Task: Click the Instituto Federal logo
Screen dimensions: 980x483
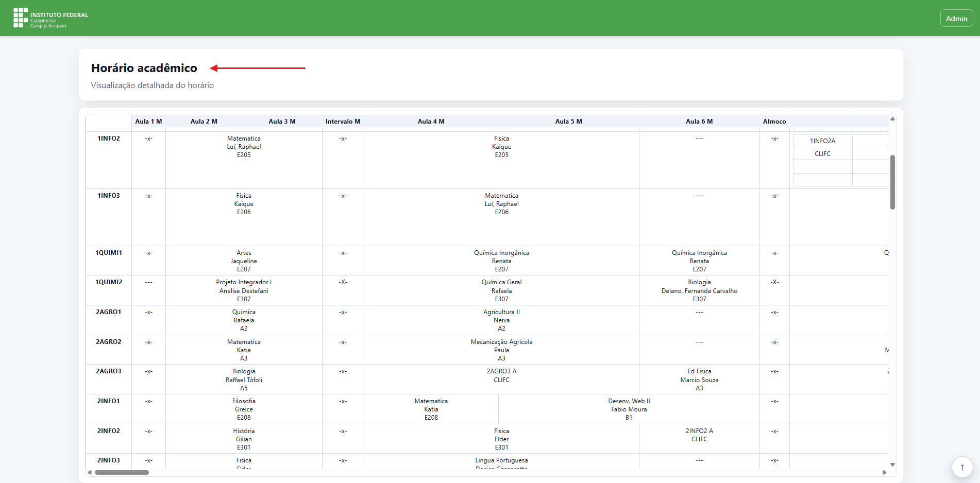Action: coord(50,18)
